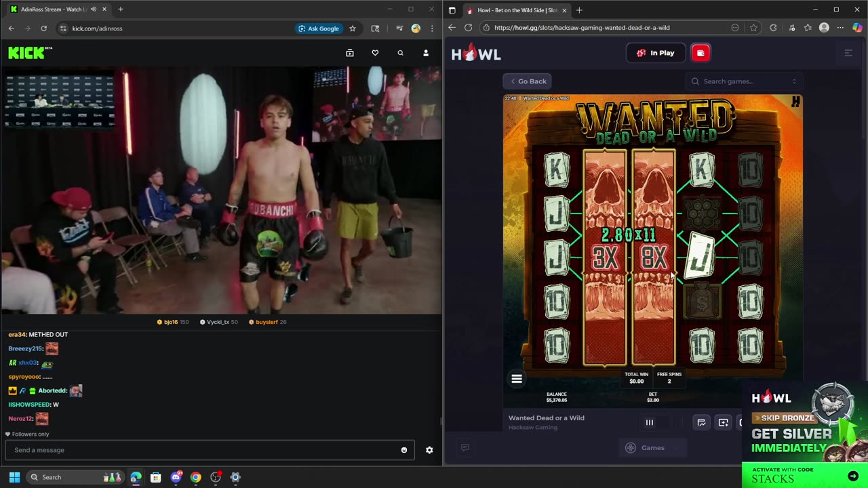Screen dimensions: 868x488
Task: Open Kick browse streams icon
Action: 350,53
